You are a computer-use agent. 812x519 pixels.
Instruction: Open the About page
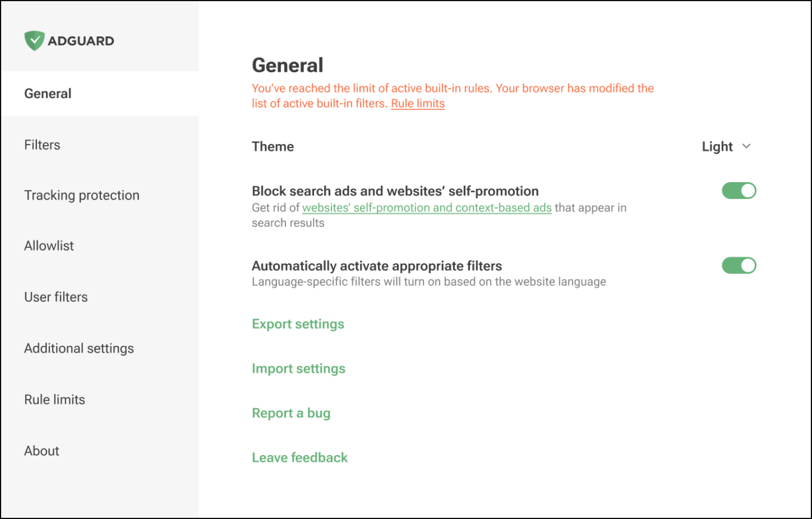(x=42, y=452)
